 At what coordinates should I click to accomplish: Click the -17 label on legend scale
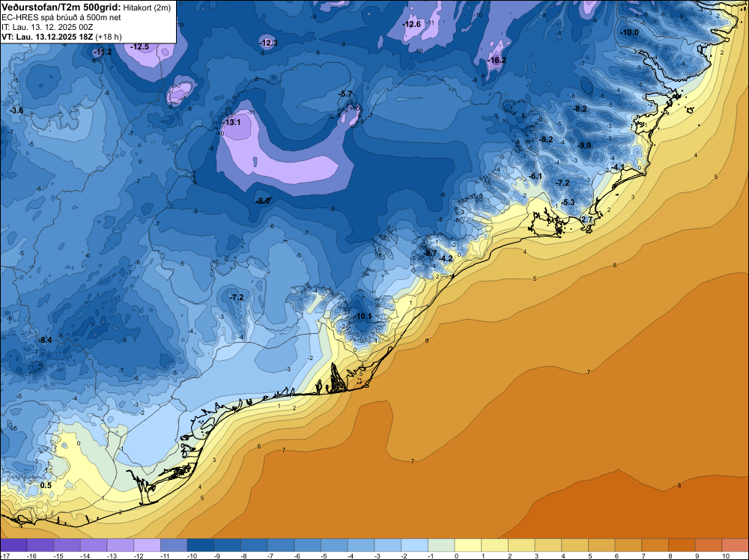point(4,556)
